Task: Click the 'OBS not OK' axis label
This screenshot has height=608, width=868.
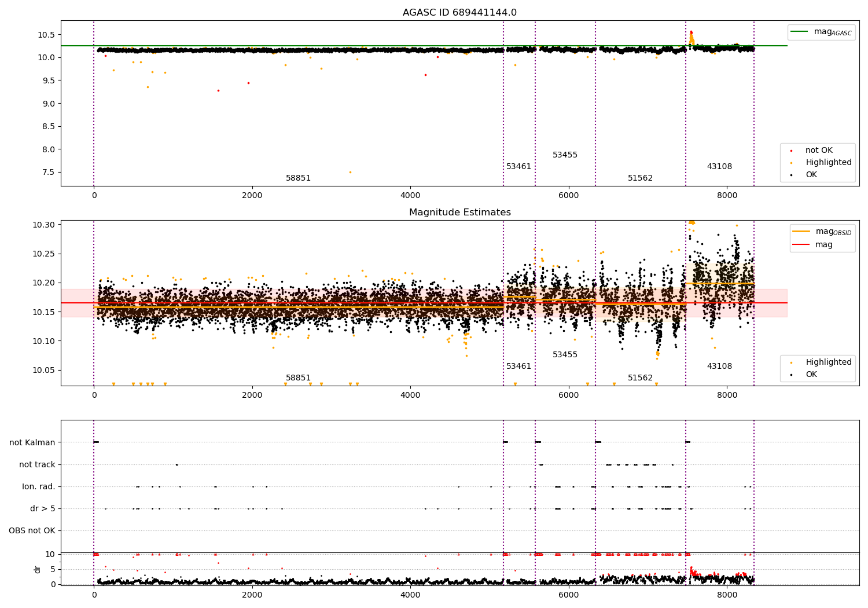Action: pyautogui.click(x=32, y=530)
